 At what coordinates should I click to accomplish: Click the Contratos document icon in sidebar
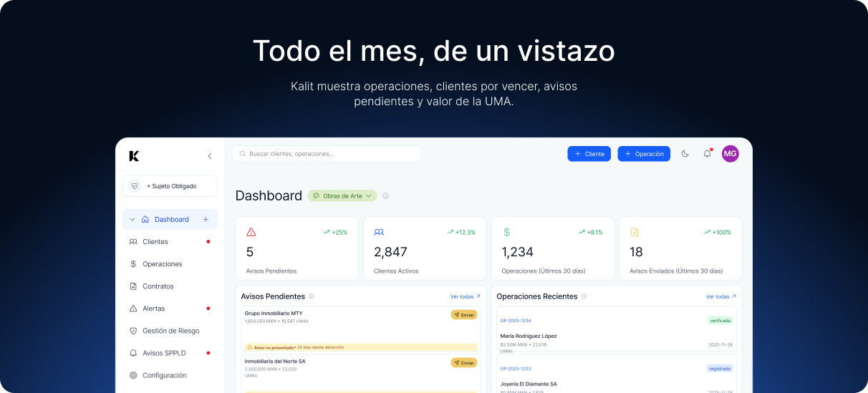(x=133, y=286)
